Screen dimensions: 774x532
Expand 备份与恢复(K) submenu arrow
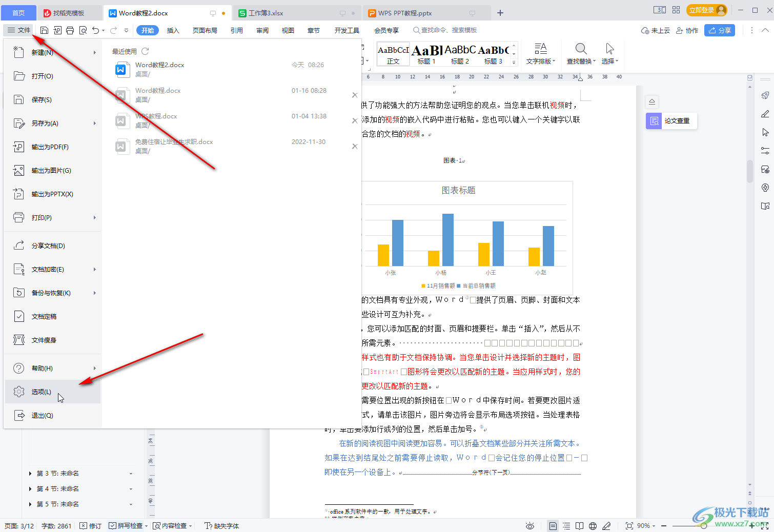pos(95,293)
